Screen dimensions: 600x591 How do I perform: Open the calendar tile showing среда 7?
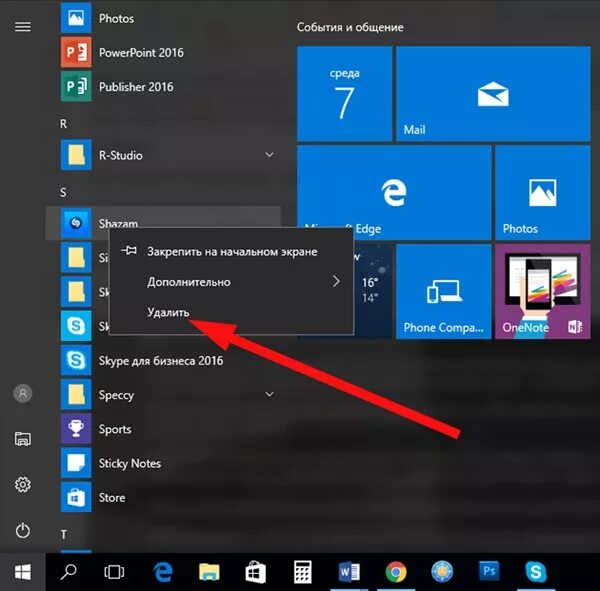click(x=344, y=94)
